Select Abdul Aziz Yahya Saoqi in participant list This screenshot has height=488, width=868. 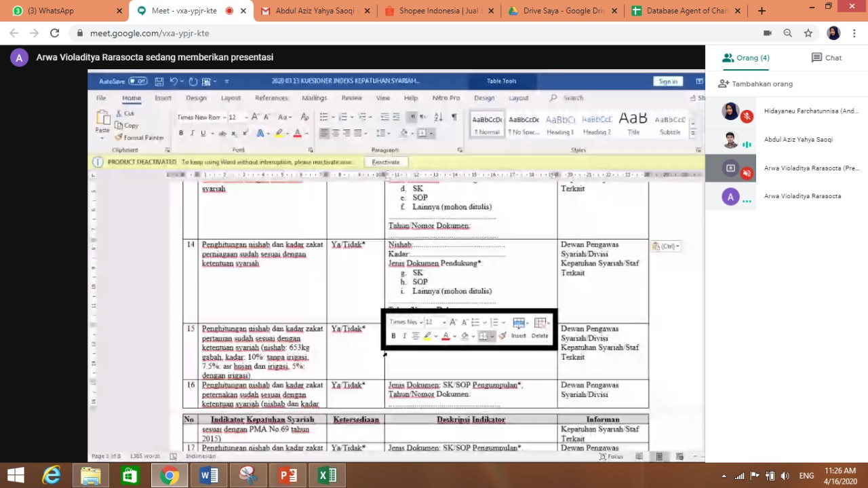pos(797,140)
